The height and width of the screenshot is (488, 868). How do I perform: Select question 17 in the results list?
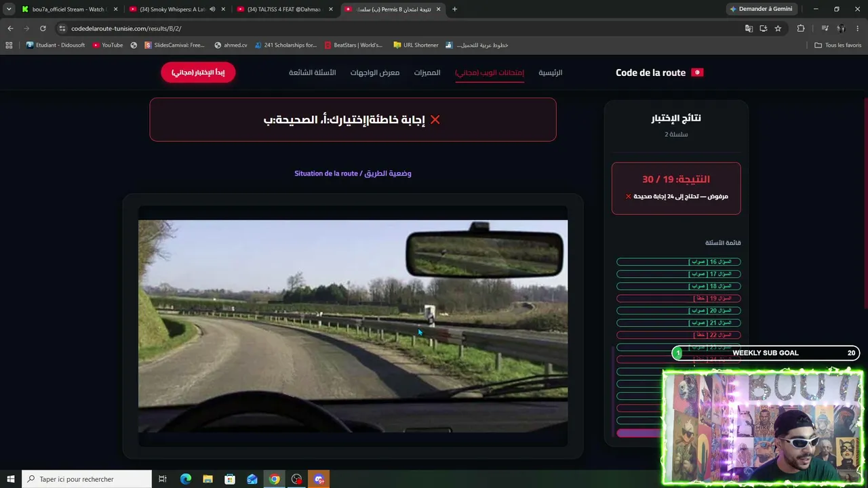pos(679,274)
